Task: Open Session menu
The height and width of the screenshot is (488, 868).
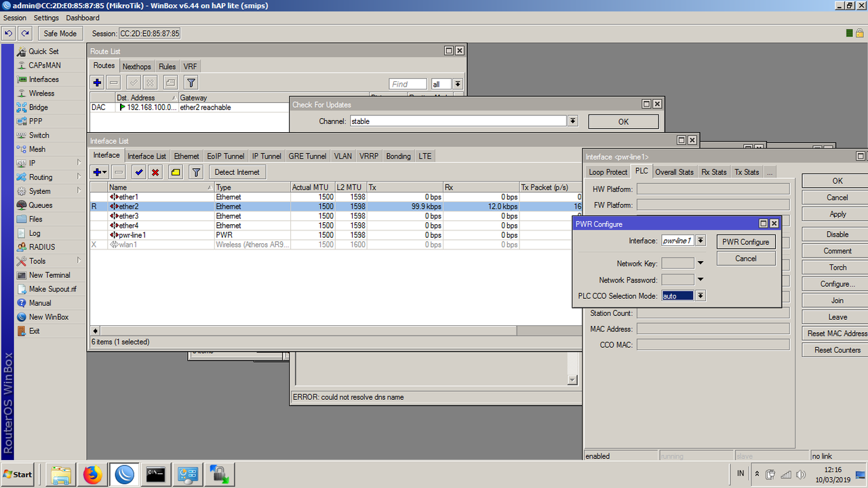Action: tap(15, 18)
